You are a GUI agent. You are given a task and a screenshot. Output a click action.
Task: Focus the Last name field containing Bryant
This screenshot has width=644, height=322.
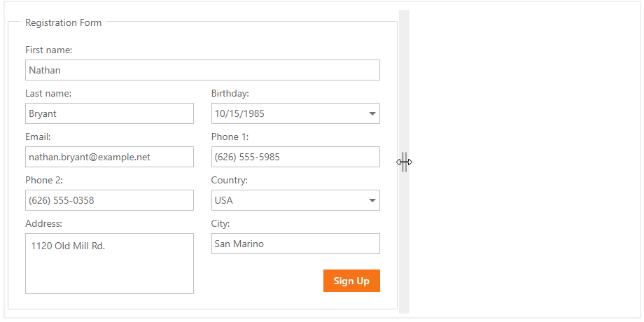(x=109, y=113)
